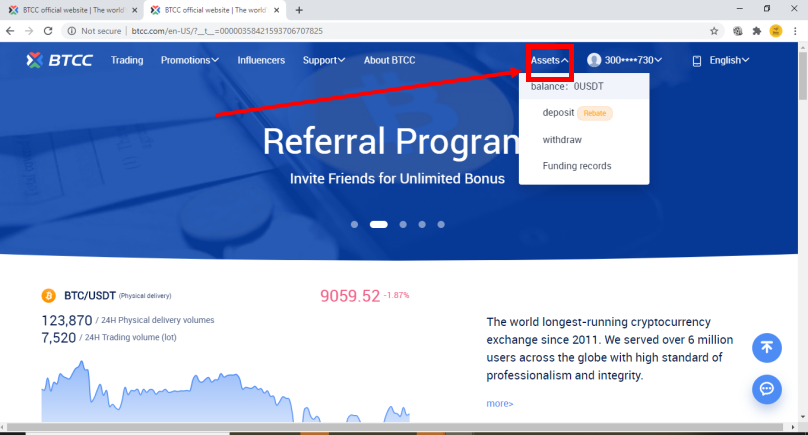Open About BTCC
The width and height of the screenshot is (808, 435).
389,60
